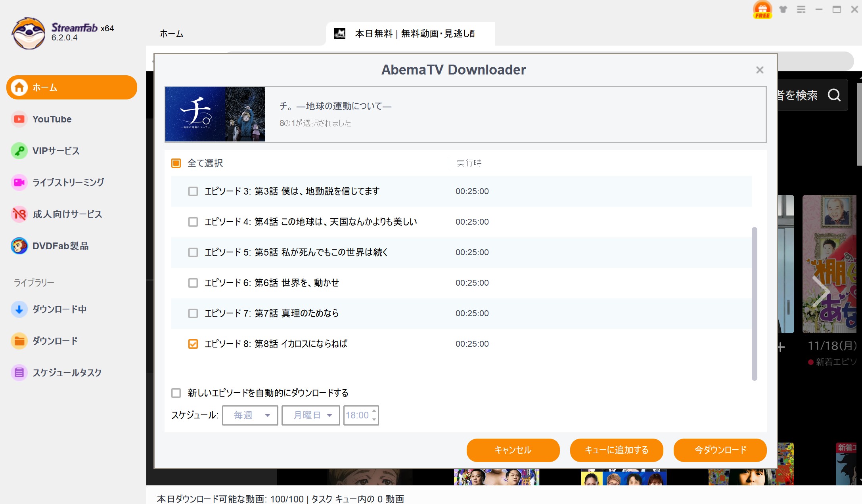
Task: Select VIPサービス in sidebar
Action: (56, 151)
